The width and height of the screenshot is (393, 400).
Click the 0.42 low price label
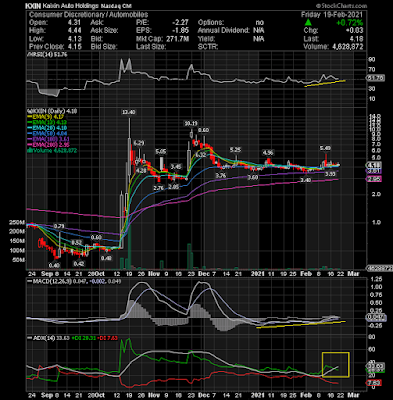(79, 264)
